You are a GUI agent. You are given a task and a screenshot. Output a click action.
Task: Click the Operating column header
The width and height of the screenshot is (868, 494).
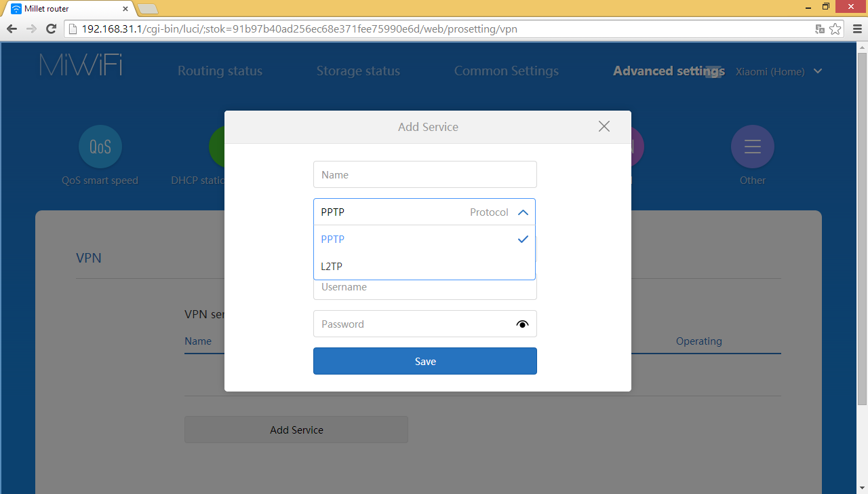pyautogui.click(x=699, y=341)
